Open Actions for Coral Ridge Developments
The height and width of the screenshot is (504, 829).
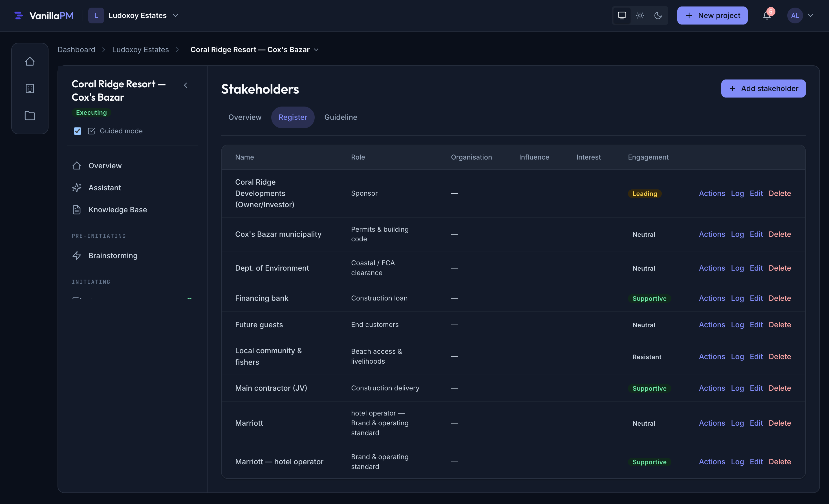[712, 193]
